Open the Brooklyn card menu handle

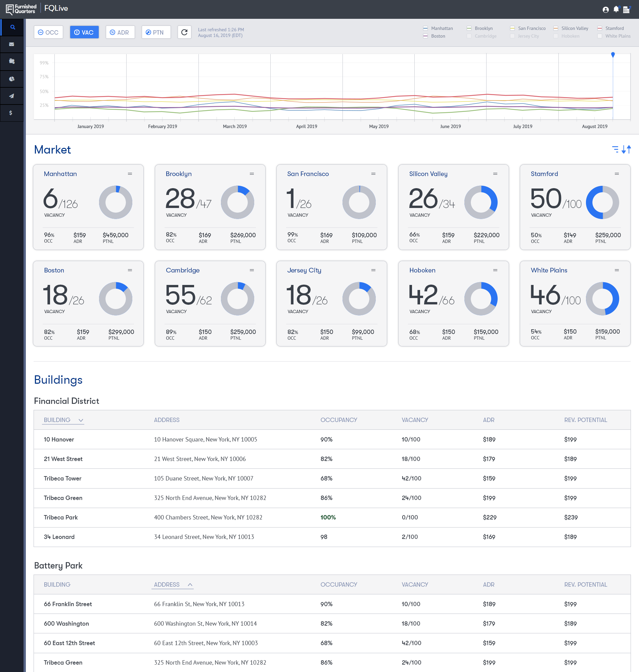click(x=252, y=174)
